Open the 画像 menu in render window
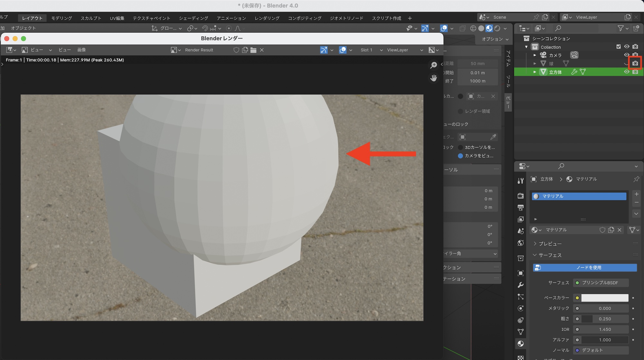644x360 pixels. click(x=81, y=50)
